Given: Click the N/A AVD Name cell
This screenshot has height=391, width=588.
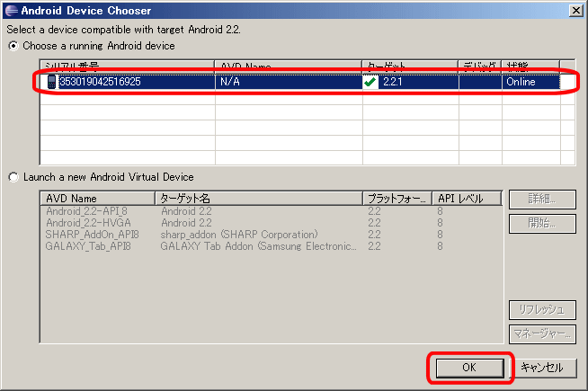Looking at the screenshot, I should pos(289,82).
